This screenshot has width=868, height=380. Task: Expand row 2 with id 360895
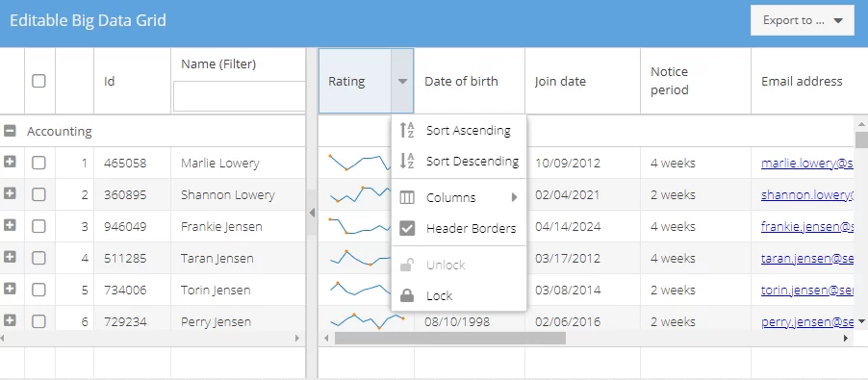[10, 193]
